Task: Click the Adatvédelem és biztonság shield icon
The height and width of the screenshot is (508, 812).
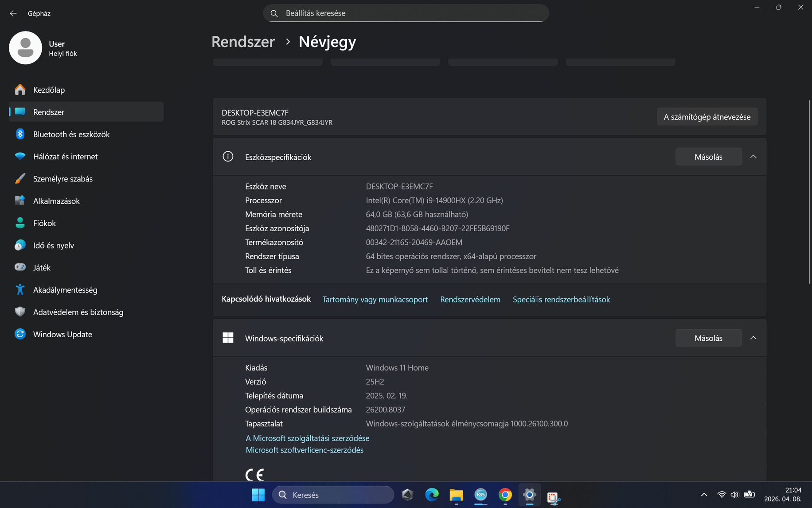Action: click(20, 311)
